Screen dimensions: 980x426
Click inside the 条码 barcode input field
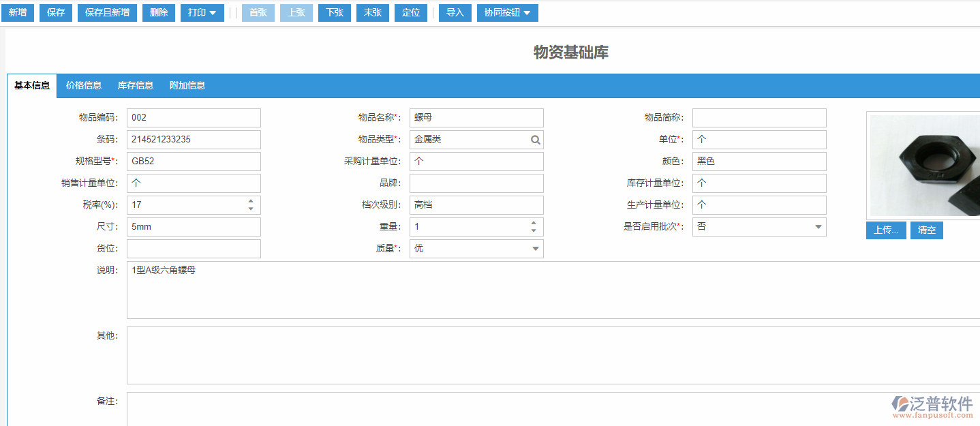coord(194,139)
